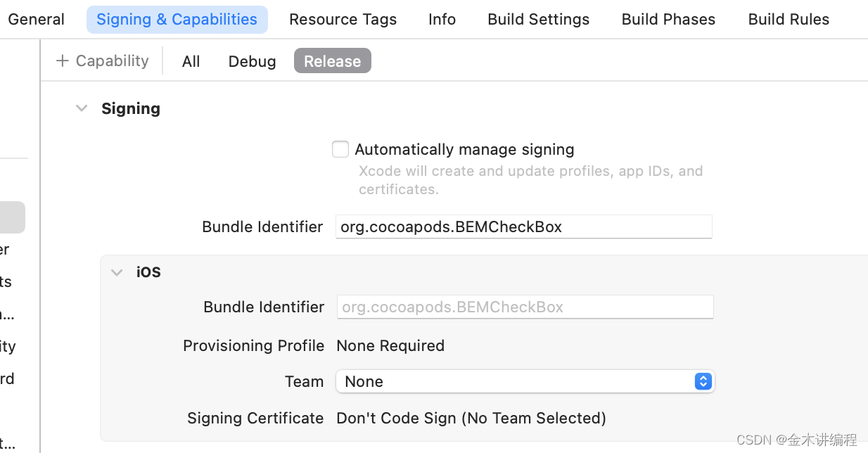Screen dimensions: 868x453
Task: Go to the Build Rules tab
Action: tap(789, 20)
